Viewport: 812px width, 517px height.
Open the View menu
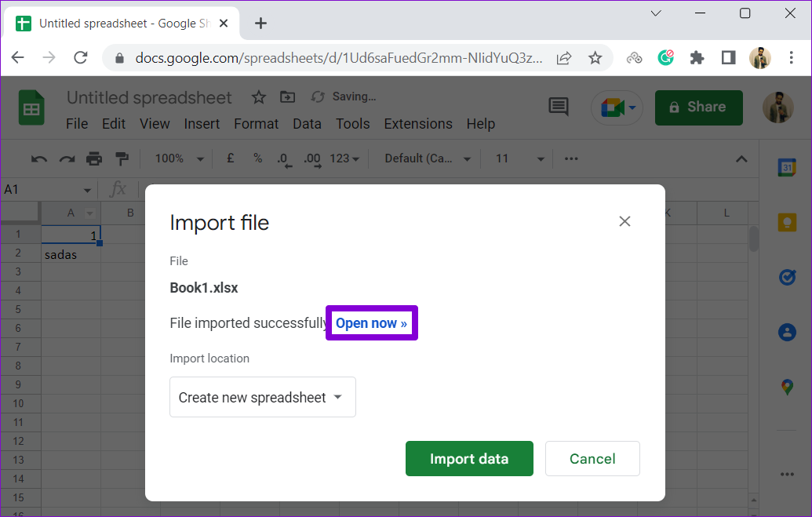[155, 124]
